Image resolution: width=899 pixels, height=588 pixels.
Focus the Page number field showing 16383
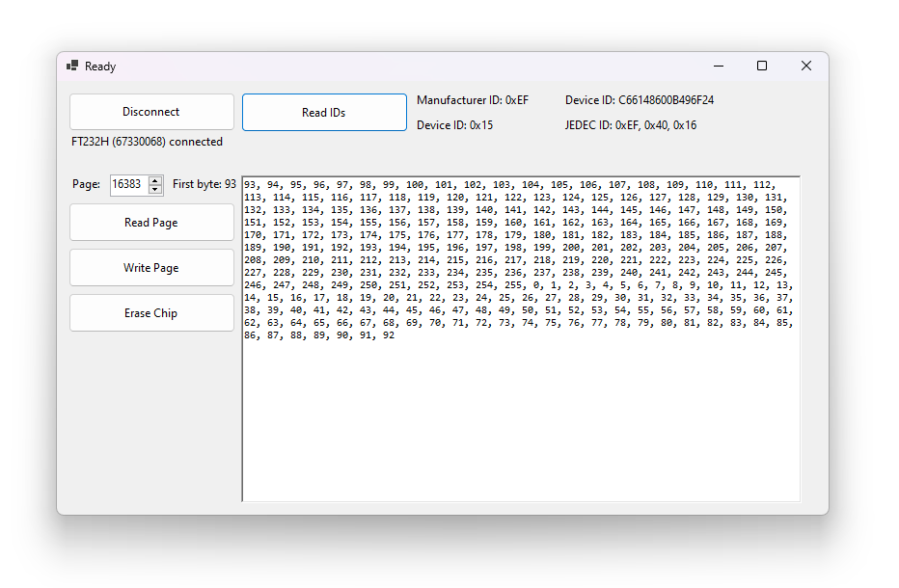coord(127,184)
